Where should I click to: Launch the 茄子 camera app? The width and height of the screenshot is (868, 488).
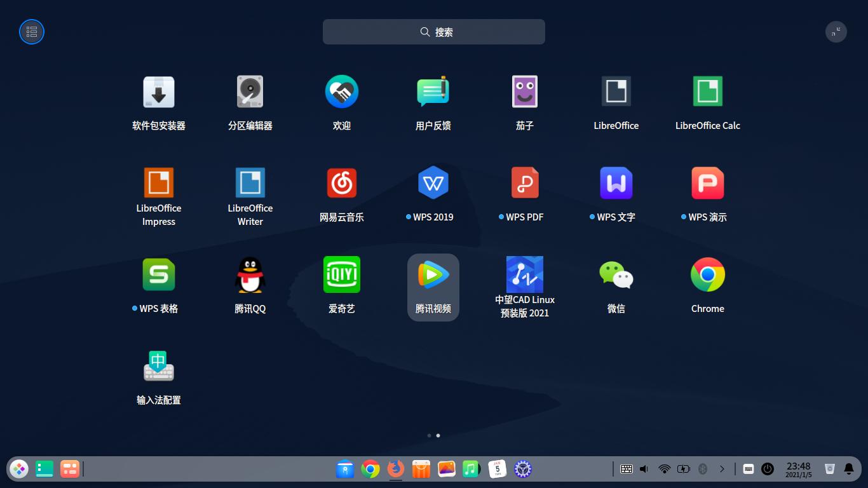(524, 92)
